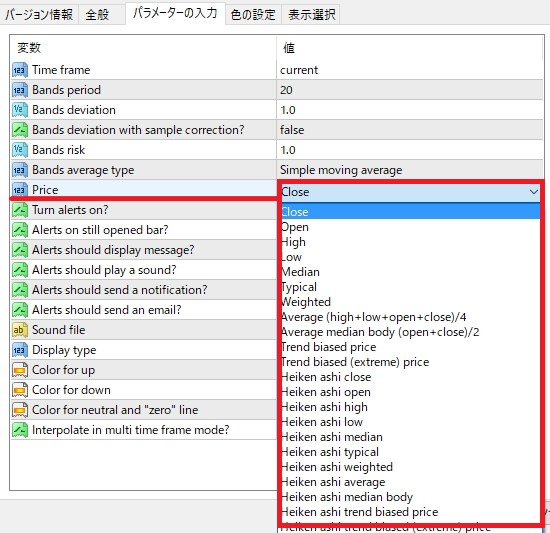The width and height of the screenshot is (550, 533).
Task: Choose High from the Price list
Action: [410, 242]
